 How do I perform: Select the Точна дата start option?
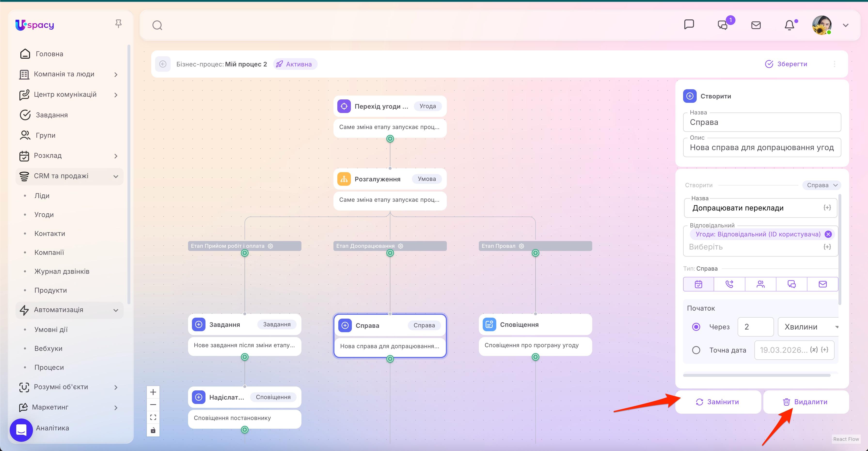(x=696, y=350)
